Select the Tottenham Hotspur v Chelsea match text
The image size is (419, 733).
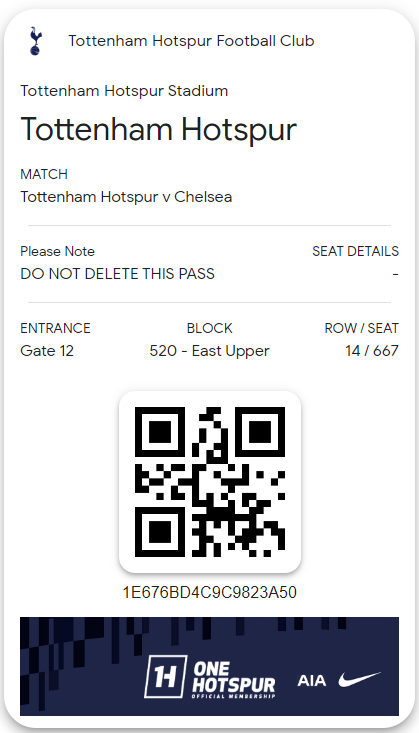[126, 197]
